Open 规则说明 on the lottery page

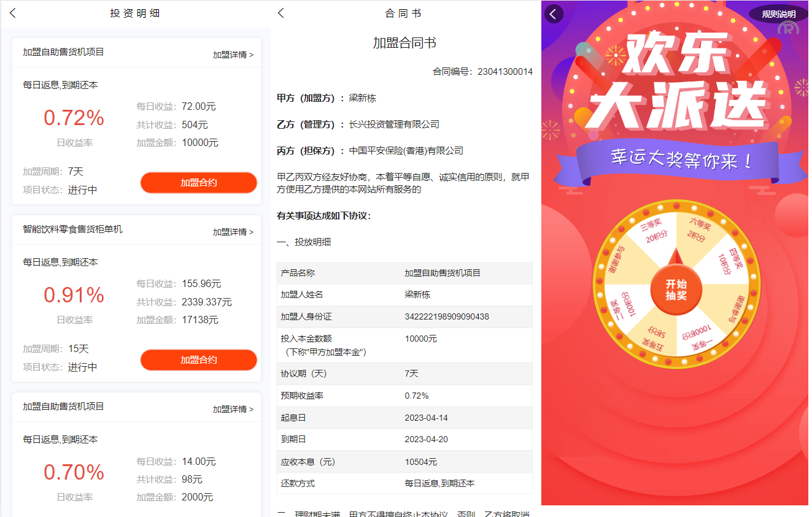[x=778, y=14]
